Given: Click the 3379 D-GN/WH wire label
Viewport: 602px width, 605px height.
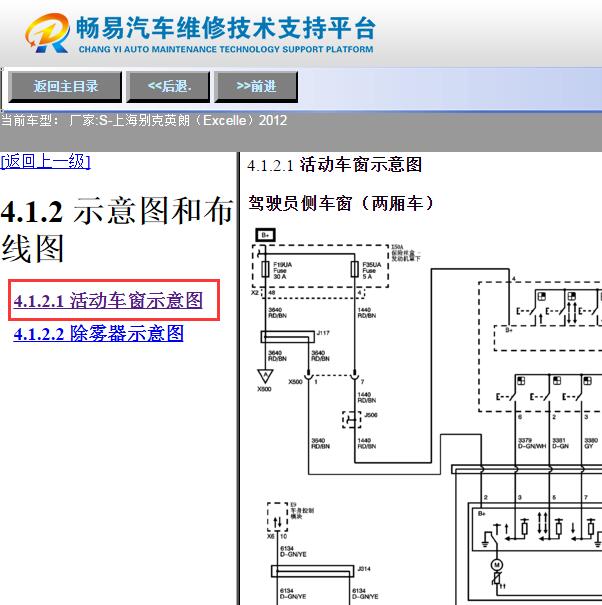Looking at the screenshot, I should 532,443.
